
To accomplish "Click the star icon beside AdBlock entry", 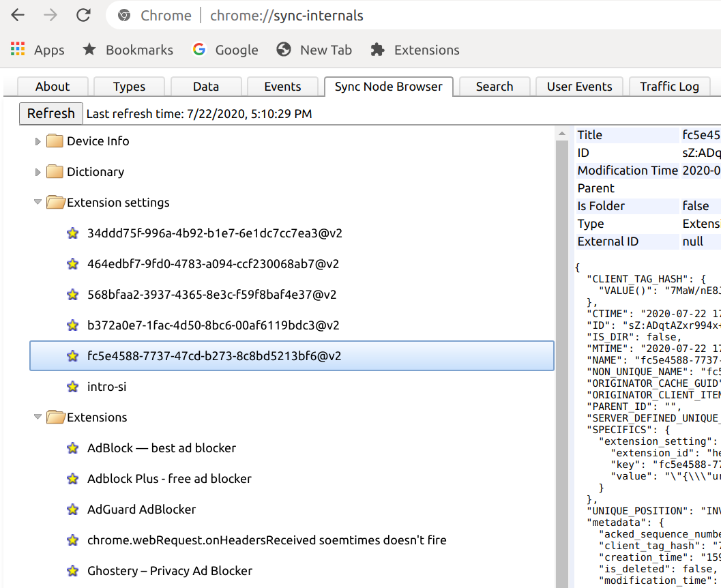I will 72,448.
